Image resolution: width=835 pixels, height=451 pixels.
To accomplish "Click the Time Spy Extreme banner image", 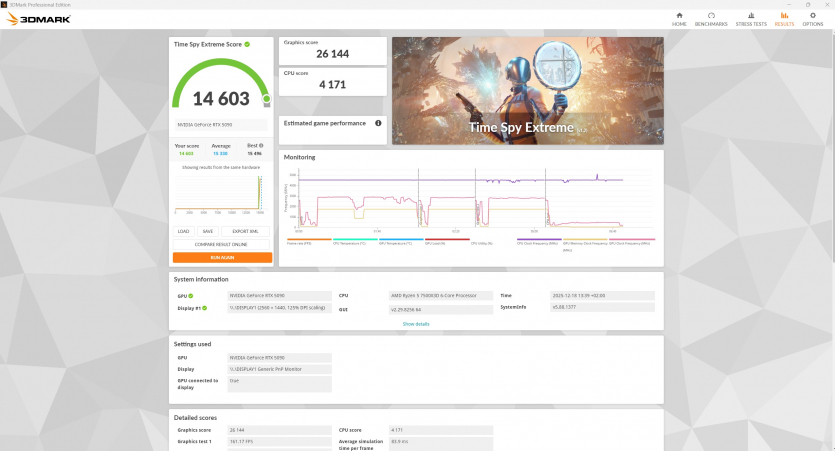I will [527, 91].
